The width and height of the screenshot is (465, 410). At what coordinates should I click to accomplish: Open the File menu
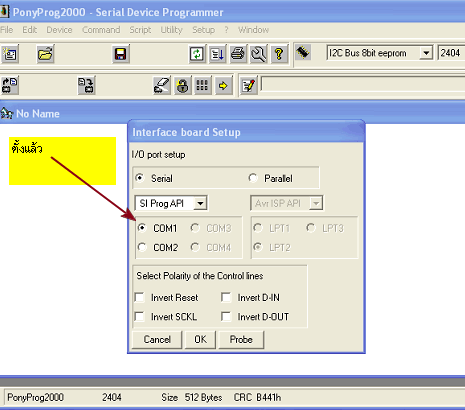(x=6, y=30)
